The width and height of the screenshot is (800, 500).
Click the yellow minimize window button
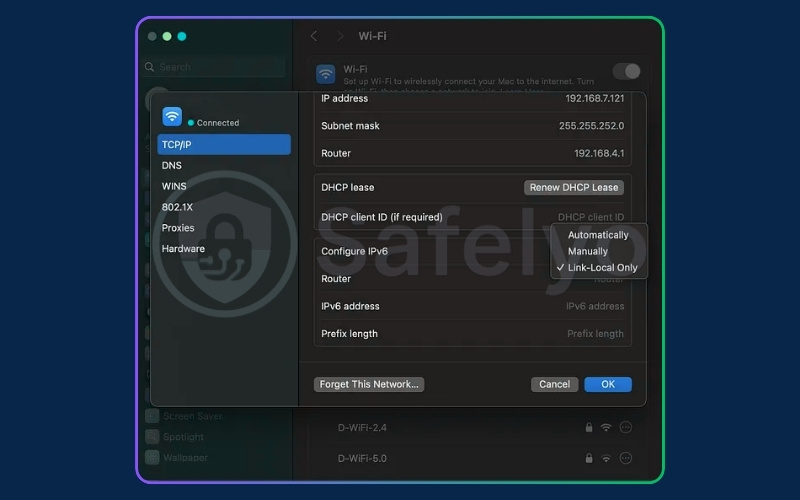point(167,36)
